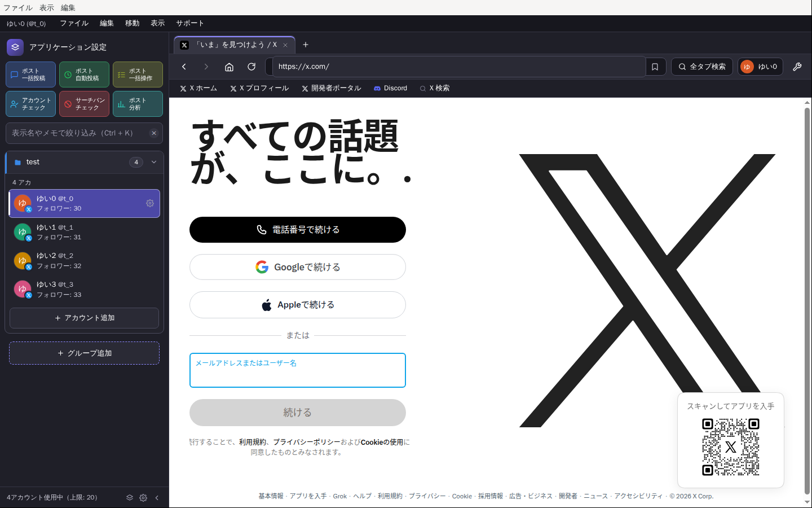Select account ゆい0 @t_0

[85, 203]
